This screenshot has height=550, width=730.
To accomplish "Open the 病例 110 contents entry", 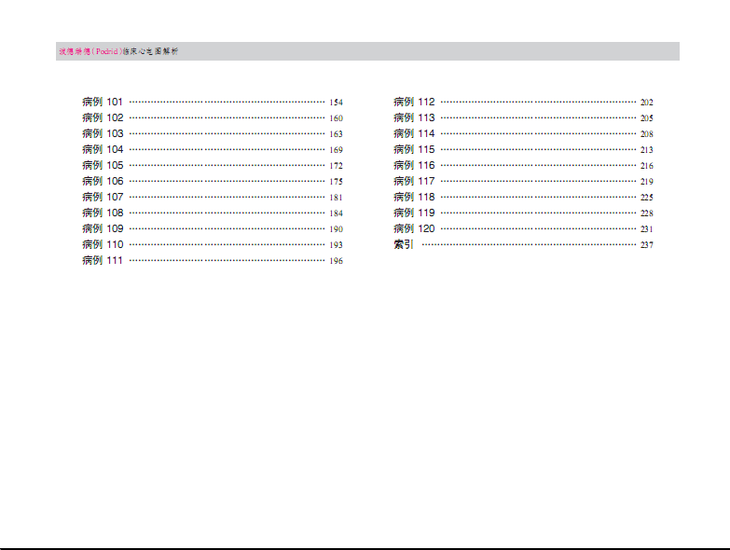I will pyautogui.click(x=102, y=245).
